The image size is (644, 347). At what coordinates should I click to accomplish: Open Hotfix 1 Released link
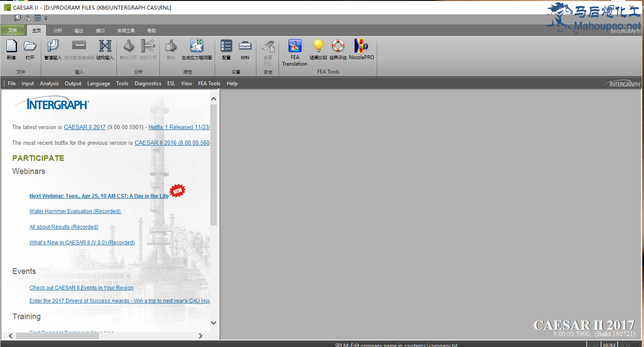tap(179, 127)
